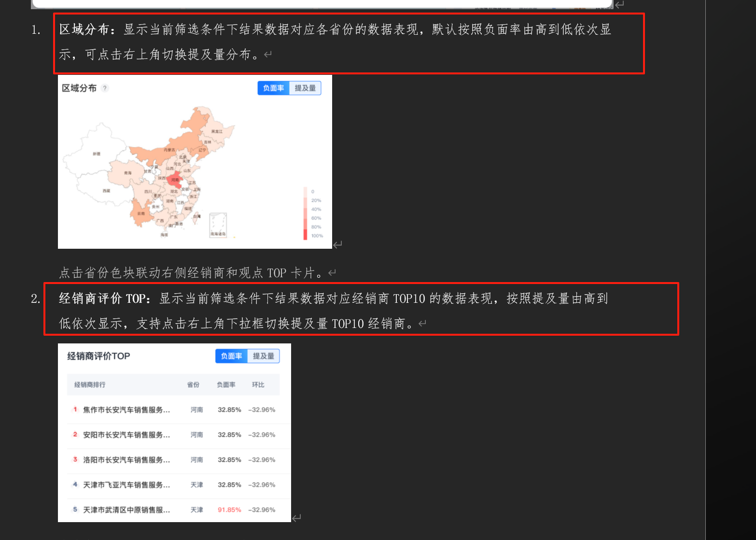The image size is (756, 540).
Task: Click the 区域分布 heading in first paragraph
Action: [x=84, y=29]
